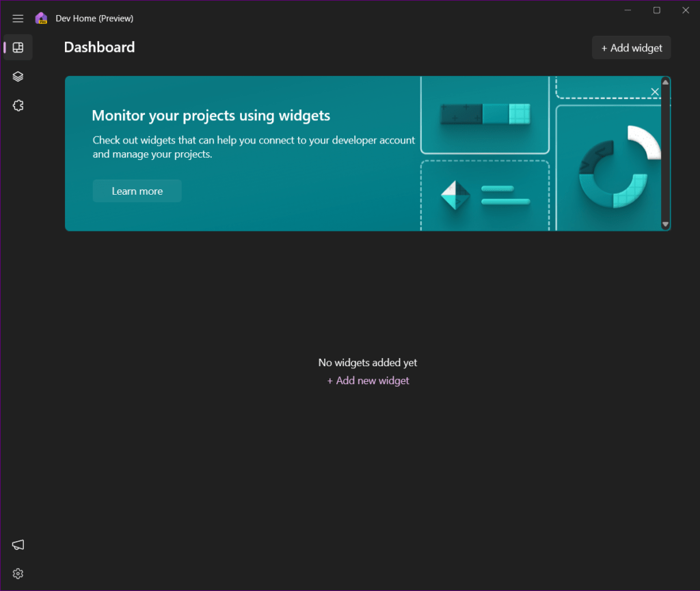Click the down arrow on the banner scrollbar
The image size is (700, 591).
(x=665, y=223)
